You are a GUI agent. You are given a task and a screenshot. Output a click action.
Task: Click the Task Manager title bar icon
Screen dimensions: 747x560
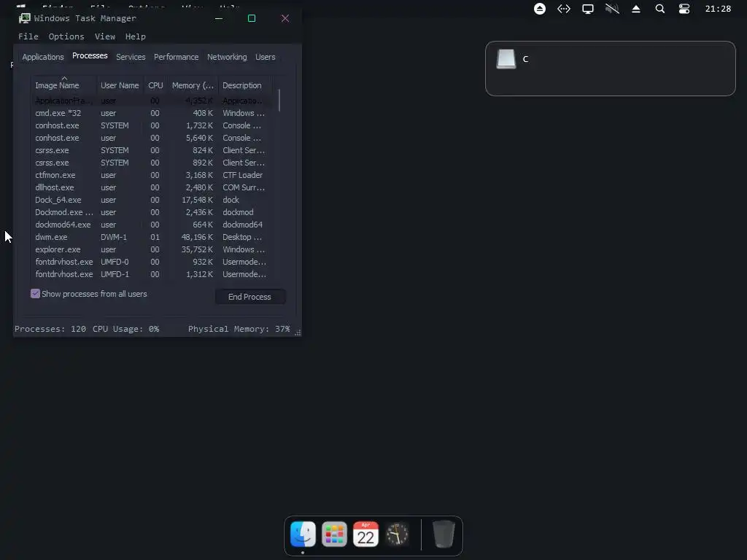[x=24, y=18]
